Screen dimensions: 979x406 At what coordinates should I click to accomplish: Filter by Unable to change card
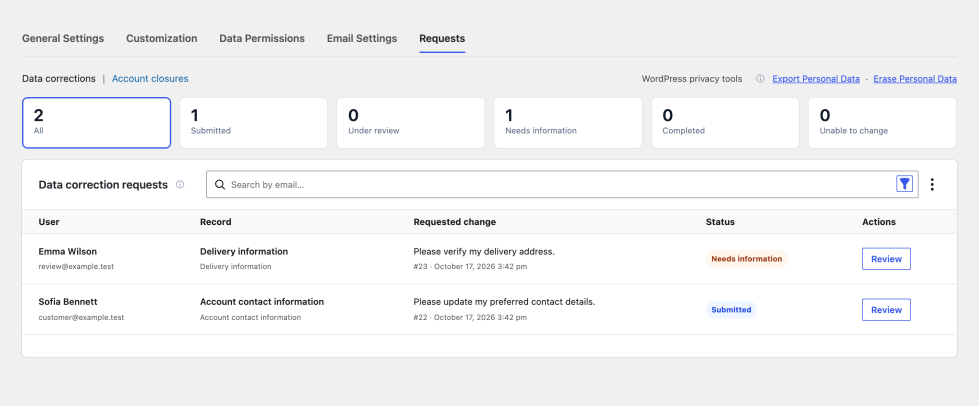882,123
